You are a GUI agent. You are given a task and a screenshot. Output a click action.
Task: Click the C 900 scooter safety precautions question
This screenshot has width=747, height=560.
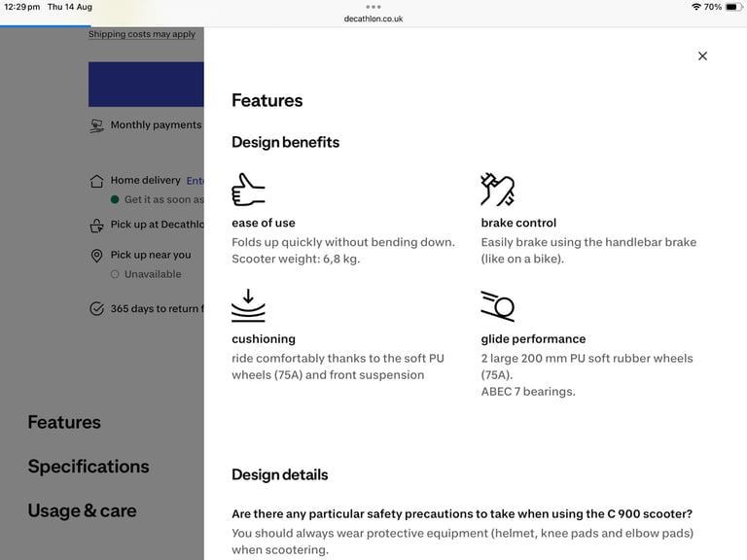[462, 514]
